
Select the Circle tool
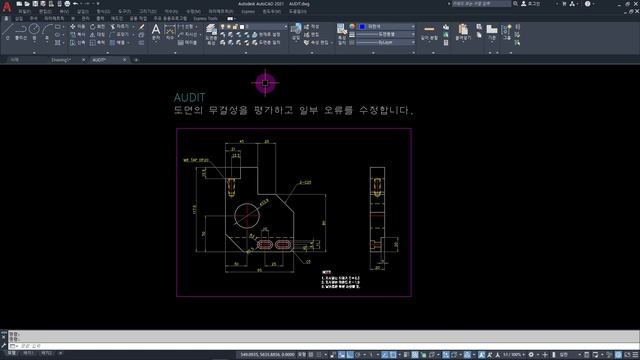tap(34, 32)
